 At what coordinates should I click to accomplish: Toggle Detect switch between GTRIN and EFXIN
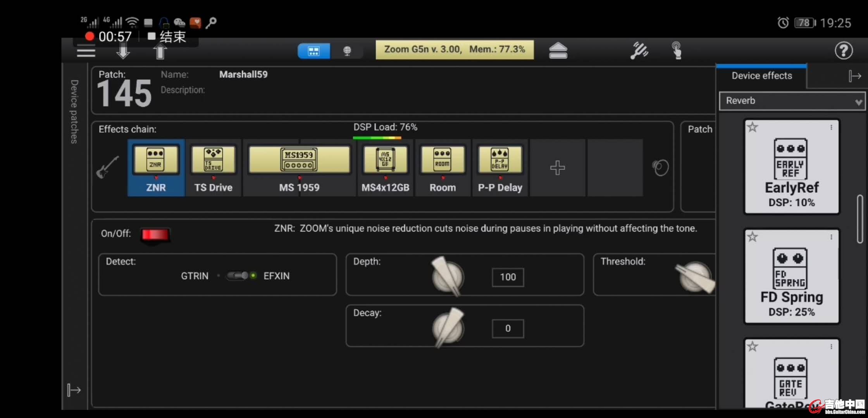(x=241, y=276)
